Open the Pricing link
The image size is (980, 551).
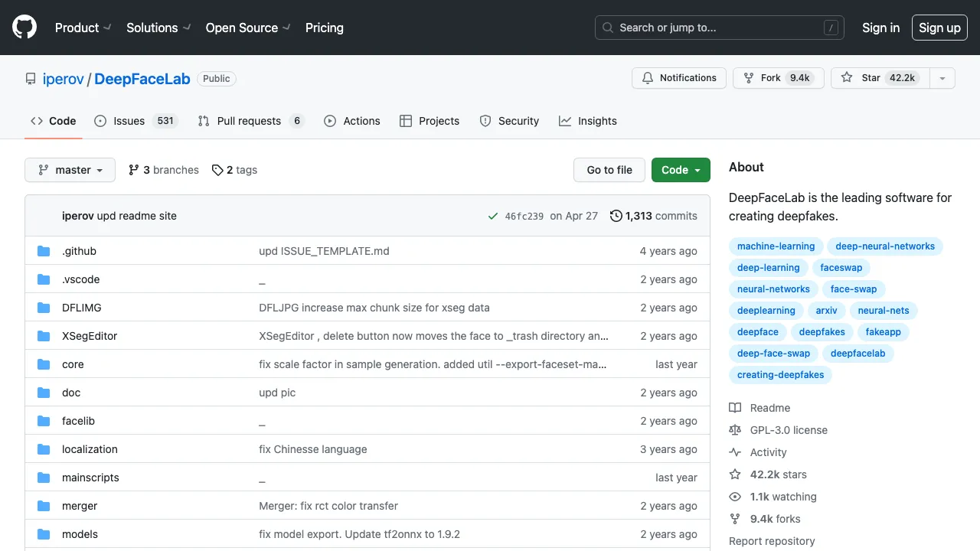coord(325,28)
